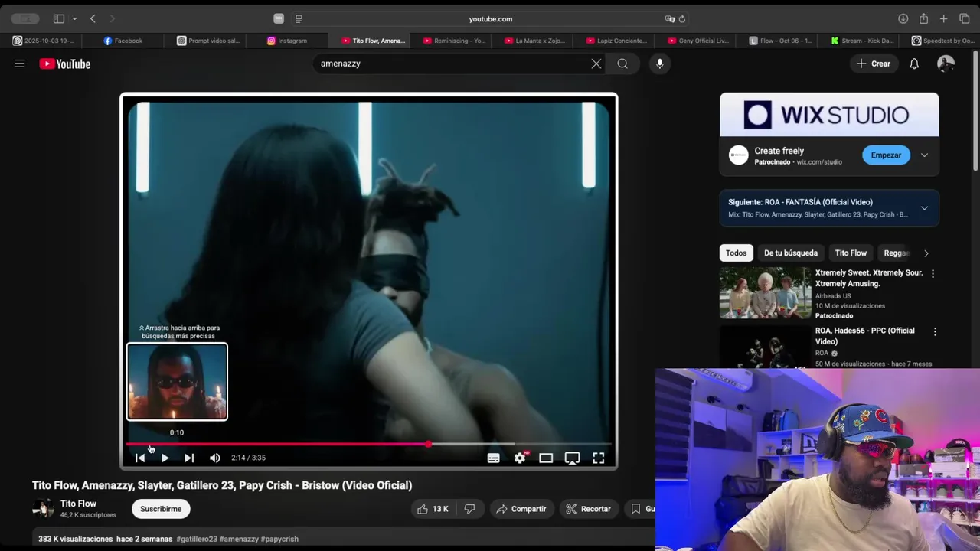Subscribe with the Suscribirme button
Image resolution: width=980 pixels, height=551 pixels.
(x=161, y=509)
